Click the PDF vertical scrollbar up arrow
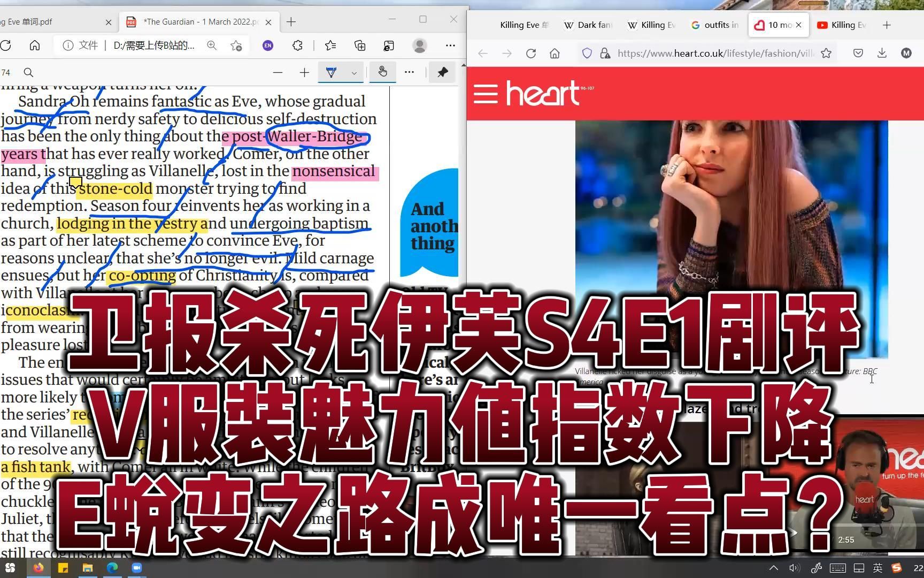Viewport: 924px width, 578px height. coord(463,65)
